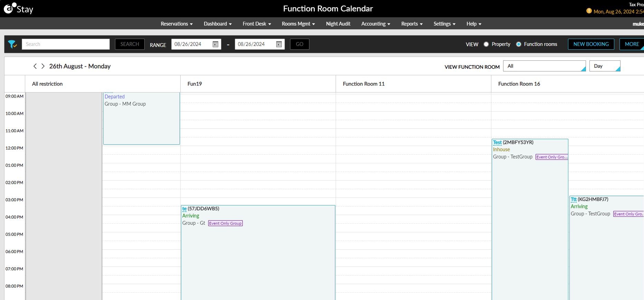Open booking link 'Test' (2MBFY53YR)
The image size is (644, 300).
(x=497, y=142)
